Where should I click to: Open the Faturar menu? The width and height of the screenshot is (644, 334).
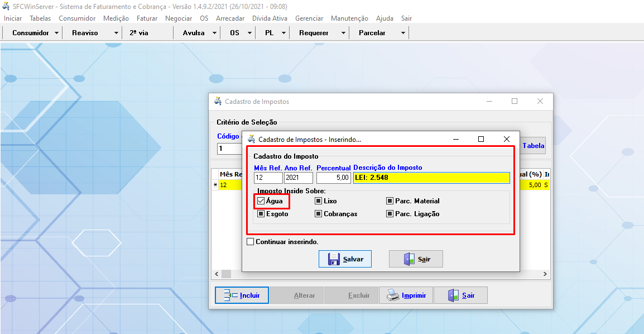[147, 18]
